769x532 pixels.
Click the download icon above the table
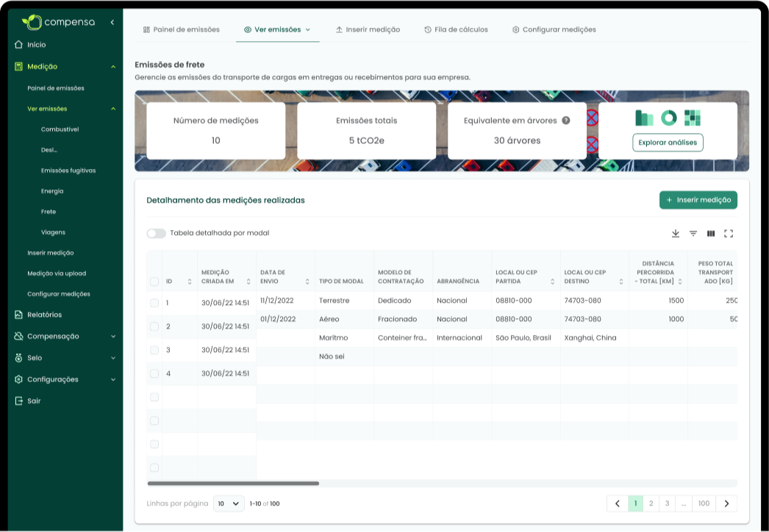676,234
